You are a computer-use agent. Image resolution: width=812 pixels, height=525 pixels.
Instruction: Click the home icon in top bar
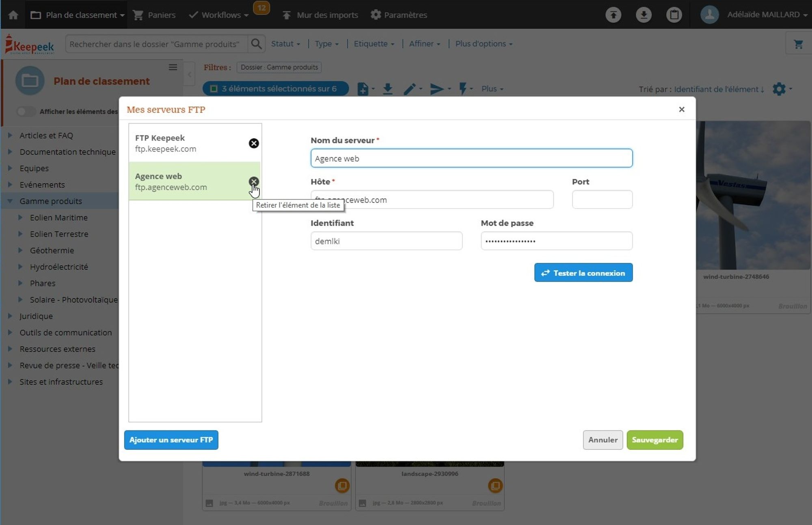(13, 15)
